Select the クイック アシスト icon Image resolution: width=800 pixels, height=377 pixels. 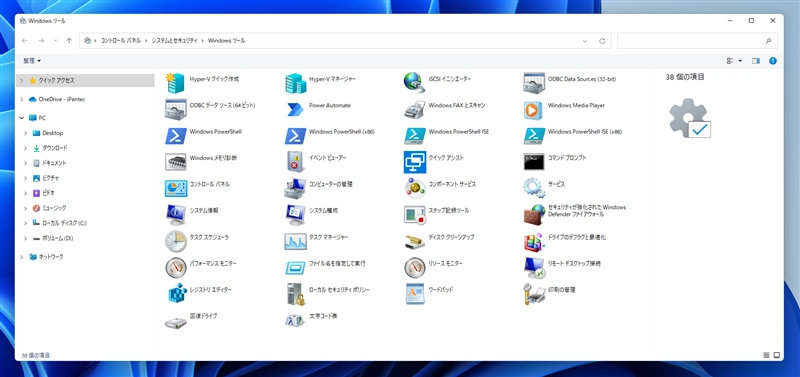coord(414,162)
